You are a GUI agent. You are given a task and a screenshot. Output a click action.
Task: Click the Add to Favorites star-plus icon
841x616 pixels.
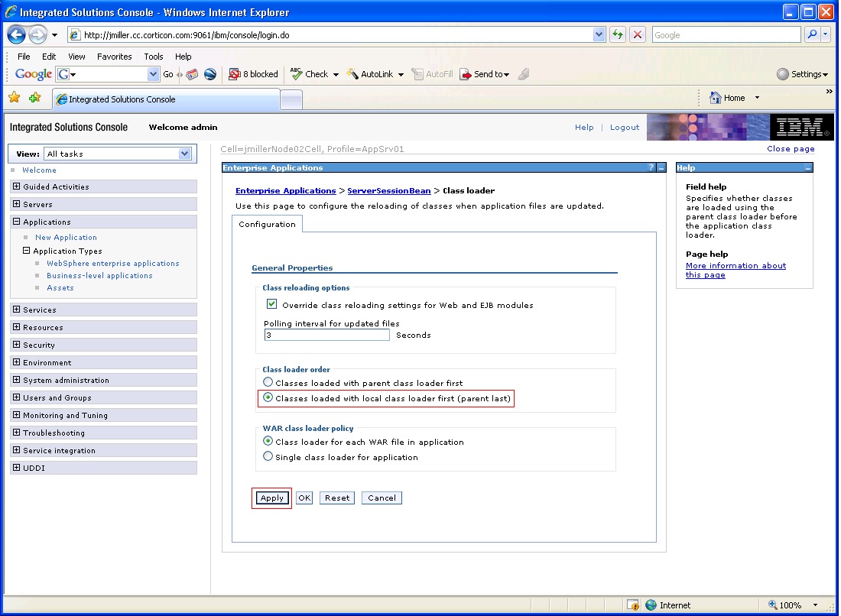[x=35, y=98]
